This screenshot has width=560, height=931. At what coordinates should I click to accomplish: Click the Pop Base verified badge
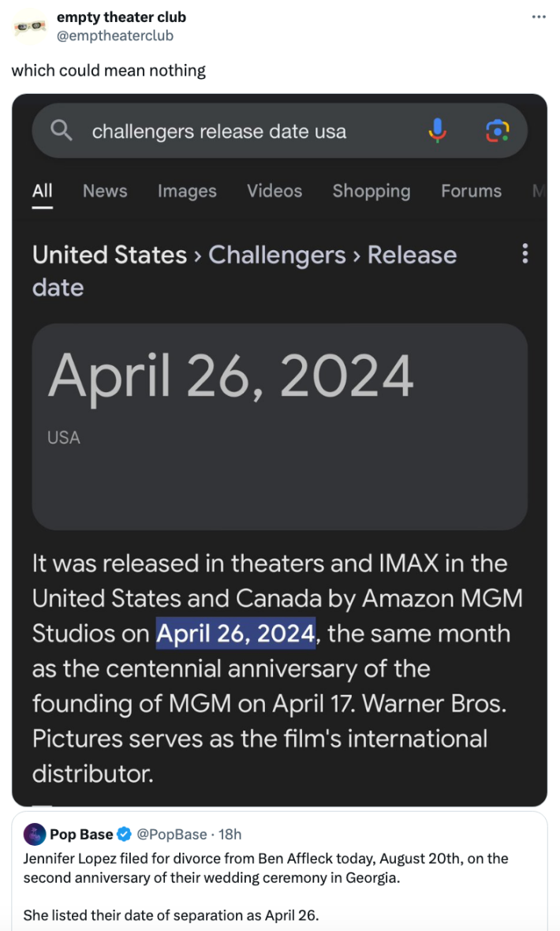[124, 834]
